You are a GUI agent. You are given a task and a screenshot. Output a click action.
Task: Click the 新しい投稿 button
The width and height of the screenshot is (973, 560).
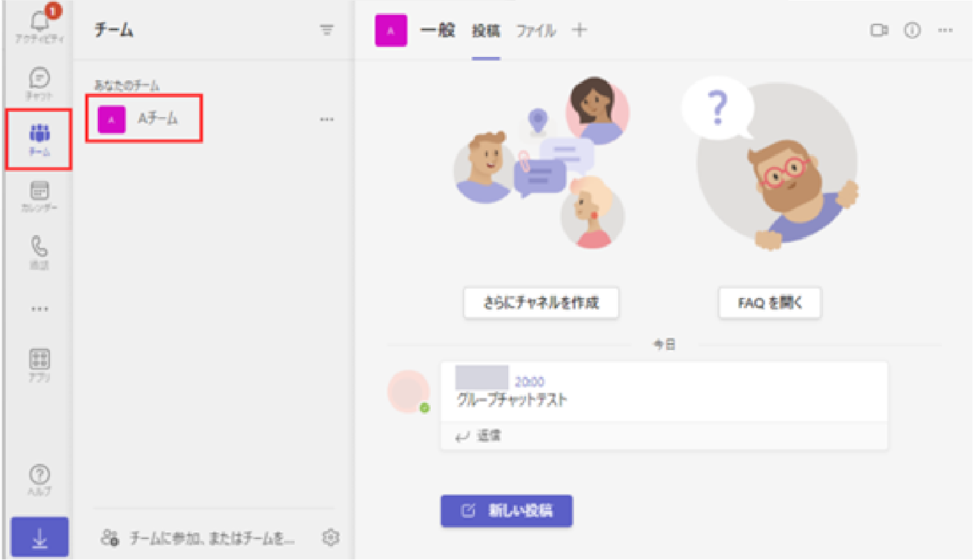(x=506, y=511)
